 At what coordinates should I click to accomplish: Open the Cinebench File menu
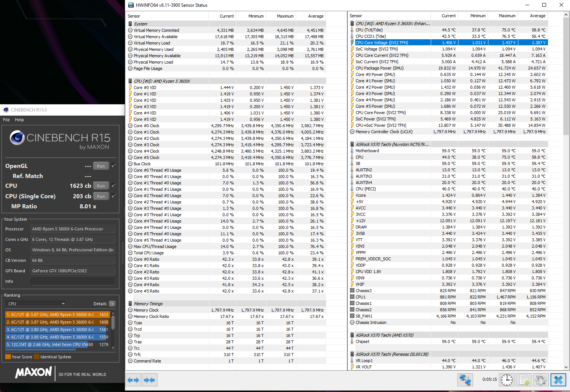pyautogui.click(x=6, y=120)
